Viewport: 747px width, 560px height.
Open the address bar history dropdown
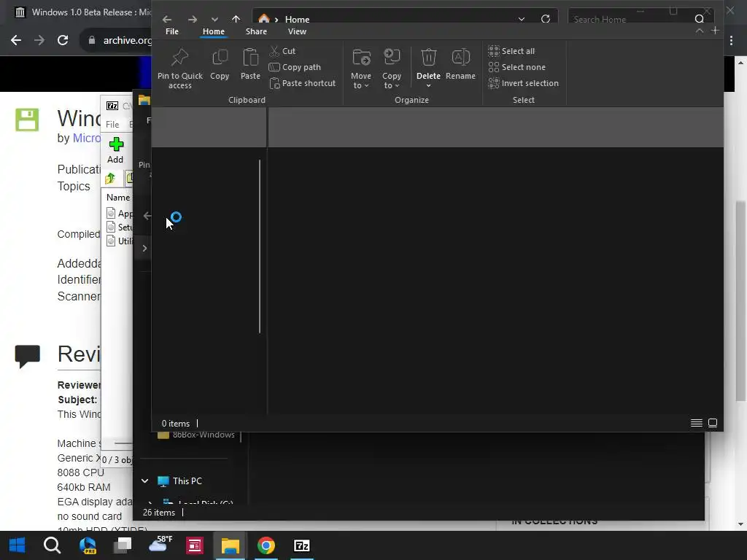click(x=521, y=19)
